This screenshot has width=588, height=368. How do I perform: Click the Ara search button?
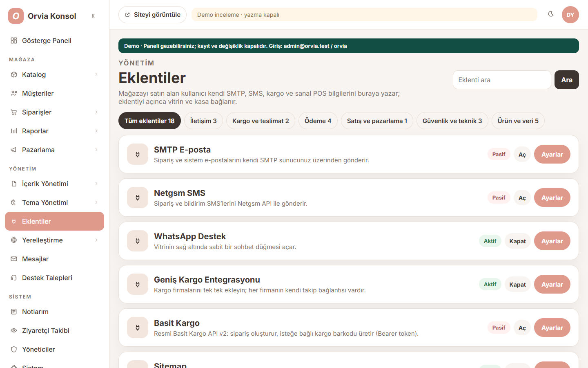[567, 80]
